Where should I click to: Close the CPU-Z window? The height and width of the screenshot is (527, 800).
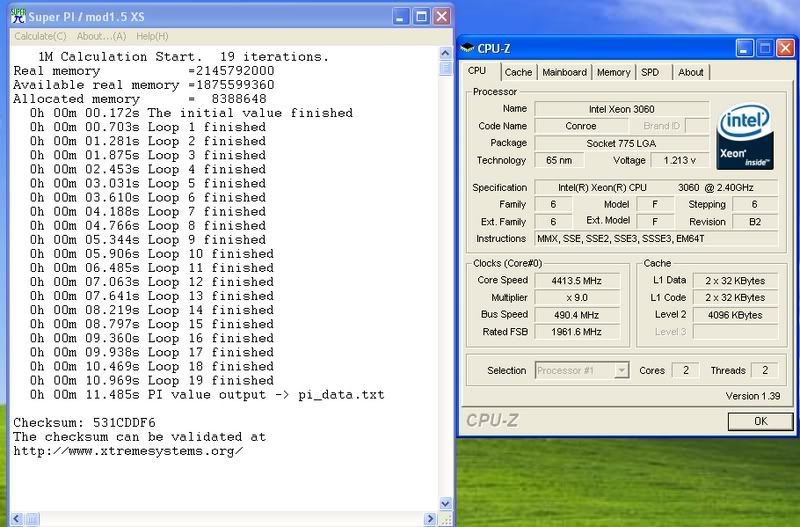point(785,48)
